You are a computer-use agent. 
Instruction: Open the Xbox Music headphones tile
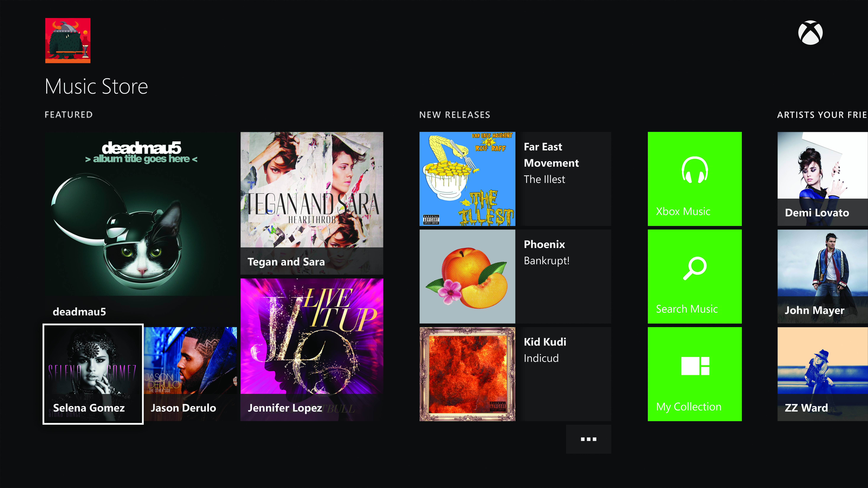tap(694, 178)
